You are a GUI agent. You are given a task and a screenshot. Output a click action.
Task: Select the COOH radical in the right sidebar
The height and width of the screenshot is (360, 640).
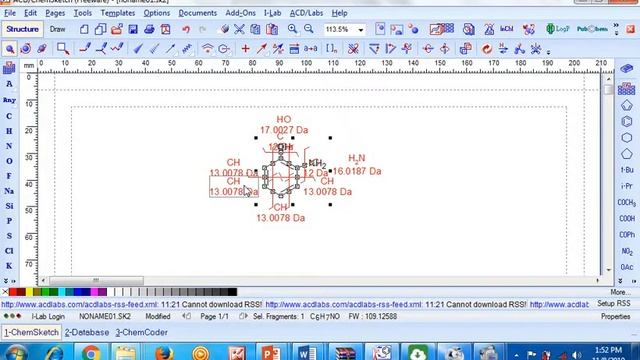click(x=627, y=219)
